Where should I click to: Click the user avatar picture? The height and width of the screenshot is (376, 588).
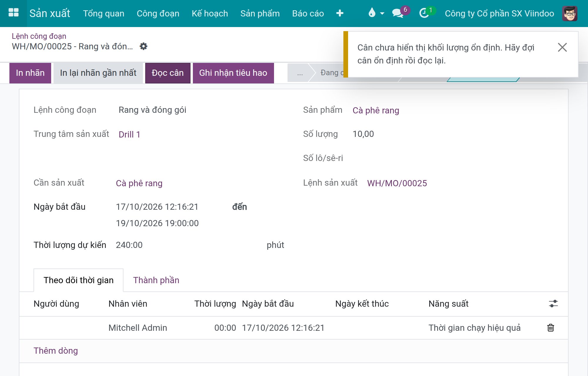pyautogui.click(x=569, y=13)
